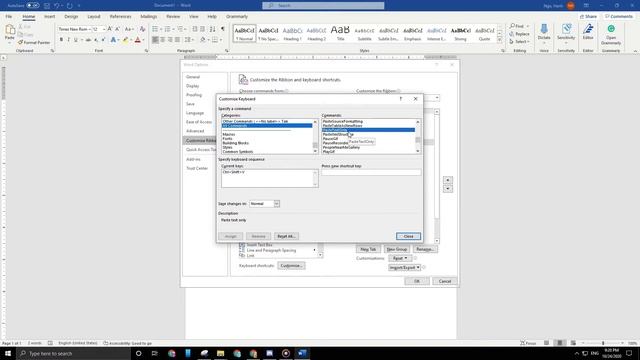
Task: Click the Windows Start button
Action: point(8,353)
